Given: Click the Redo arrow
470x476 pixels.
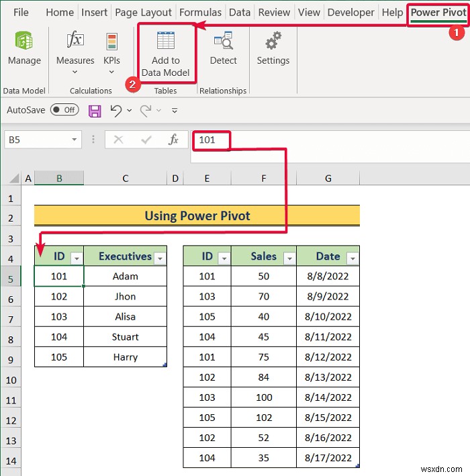Looking at the screenshot, I should click(146, 111).
